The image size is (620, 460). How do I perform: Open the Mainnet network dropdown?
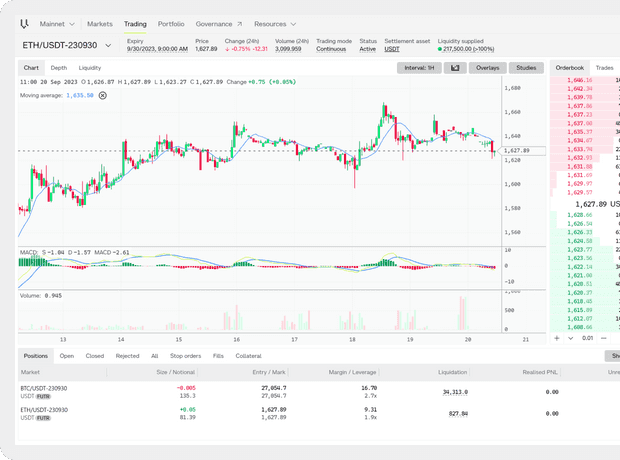click(x=58, y=23)
